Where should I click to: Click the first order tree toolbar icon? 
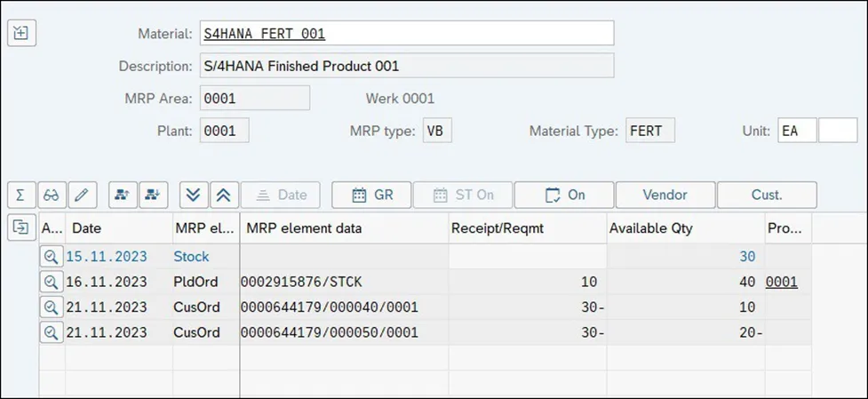[123, 195]
